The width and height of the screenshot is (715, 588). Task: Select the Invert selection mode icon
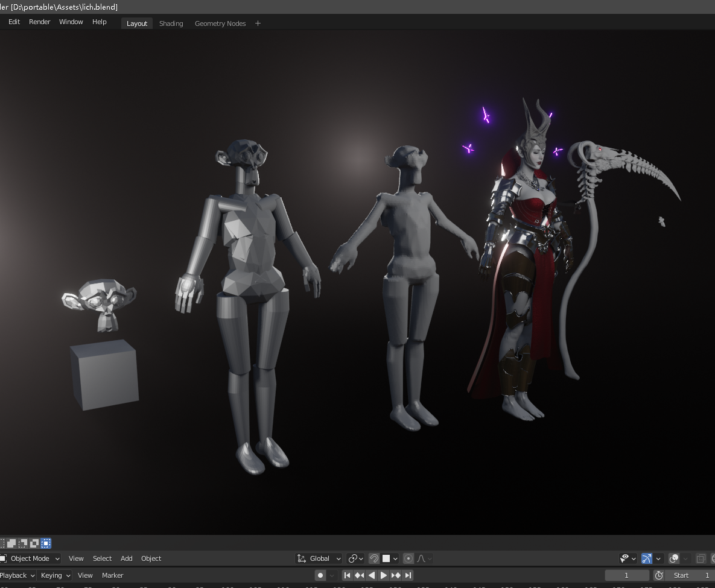34,543
